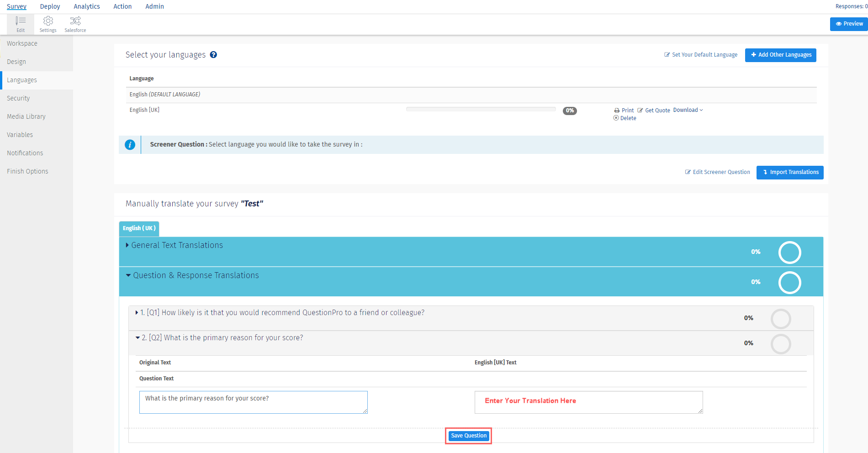
Task: Click the info icon in Screener Question banner
Action: pyautogui.click(x=130, y=144)
